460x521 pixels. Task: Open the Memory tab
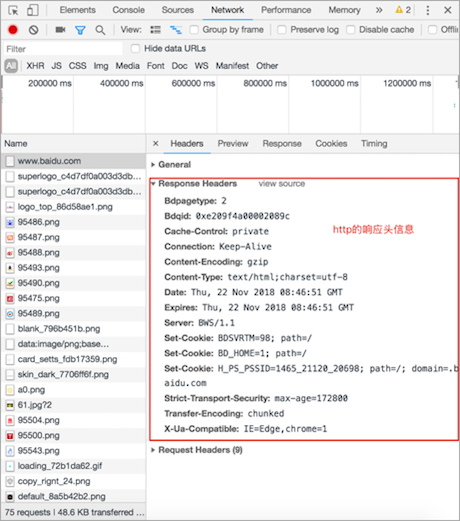pyautogui.click(x=344, y=10)
